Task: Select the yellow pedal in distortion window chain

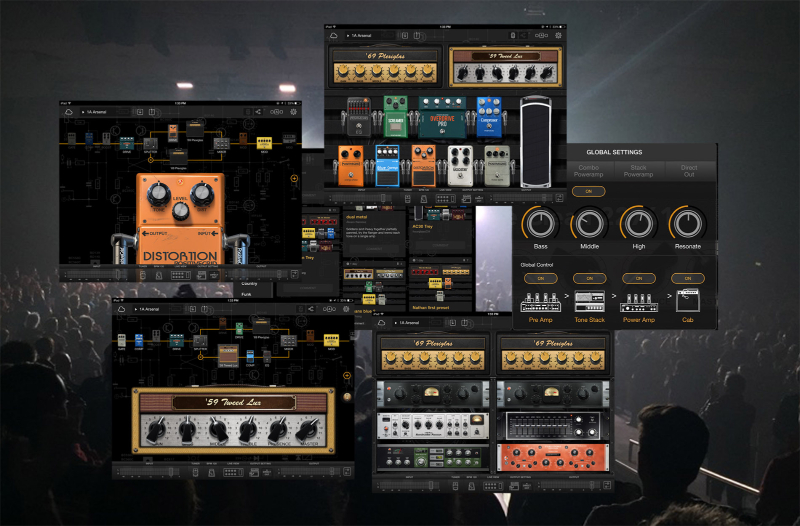Action: (264, 143)
